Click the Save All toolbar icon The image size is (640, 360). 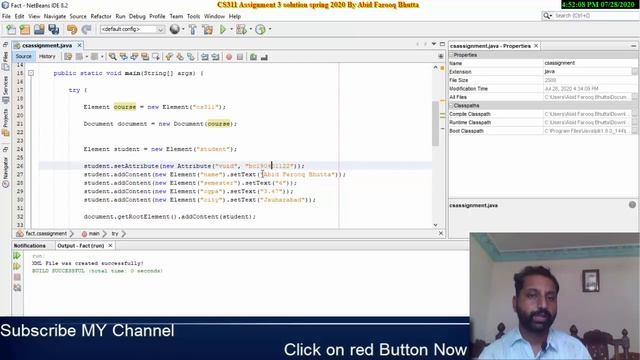(x=53, y=29)
